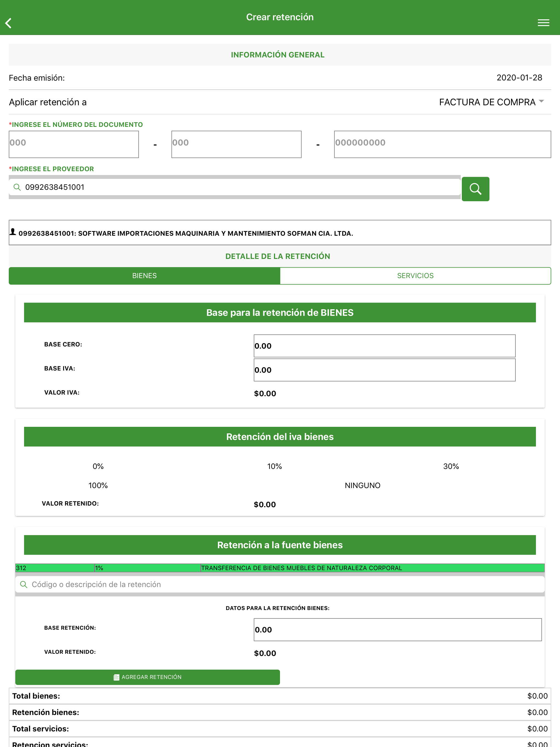Image resolution: width=560 pixels, height=747 pixels.
Task: Click the provider search field
Action: 235,187
